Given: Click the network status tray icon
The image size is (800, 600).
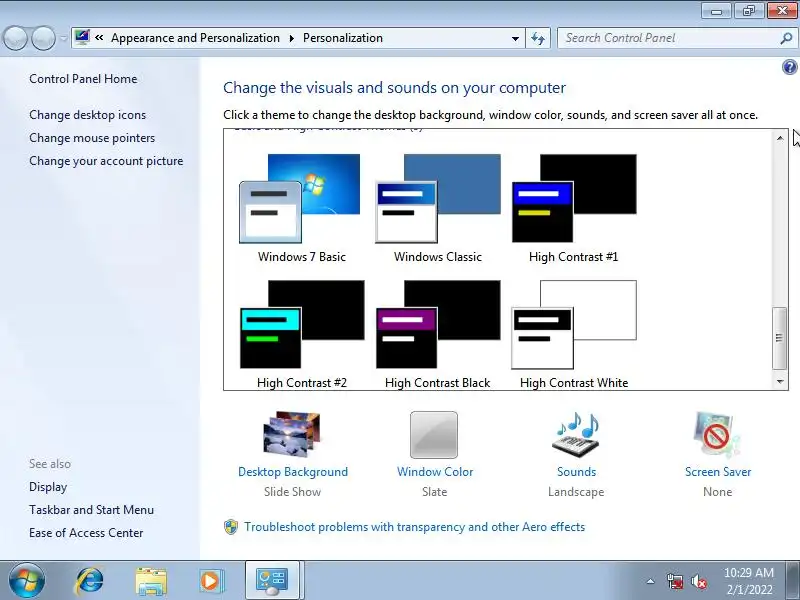Looking at the screenshot, I should (674, 581).
